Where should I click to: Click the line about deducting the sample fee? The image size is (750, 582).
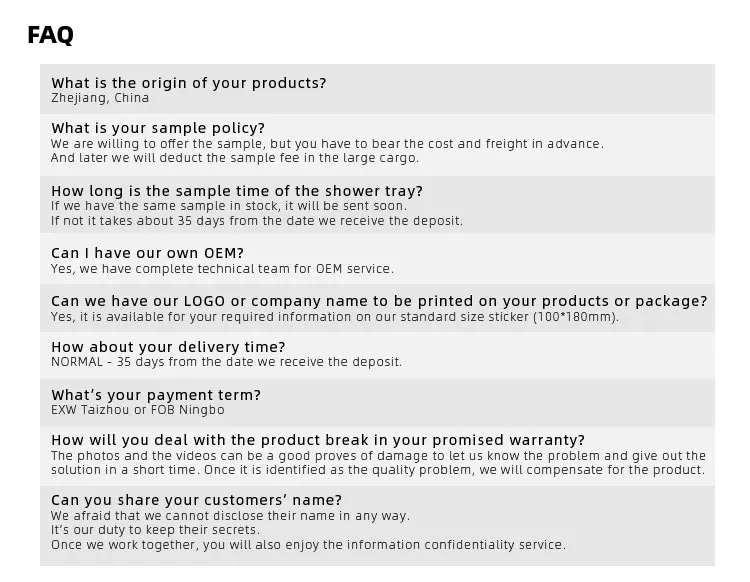pos(235,158)
